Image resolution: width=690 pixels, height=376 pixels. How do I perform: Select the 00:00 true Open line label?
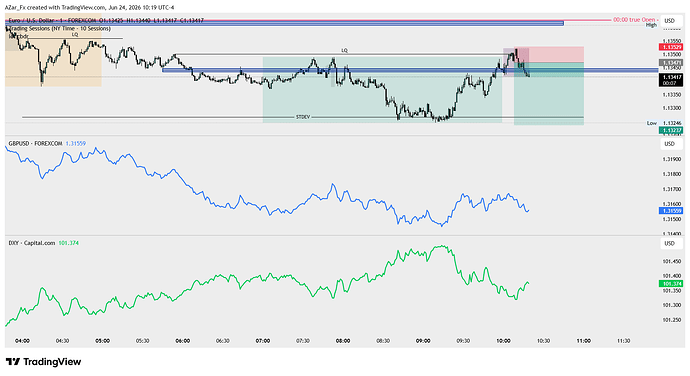click(635, 20)
